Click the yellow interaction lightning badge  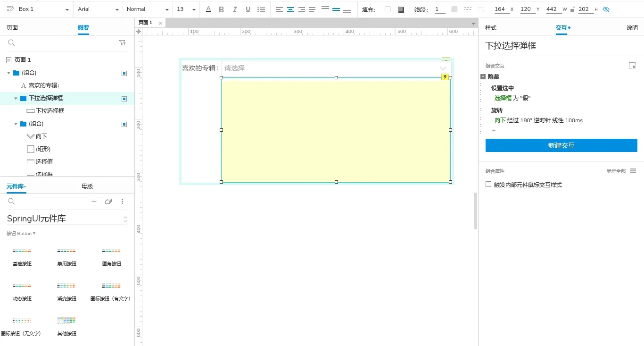[x=445, y=77]
